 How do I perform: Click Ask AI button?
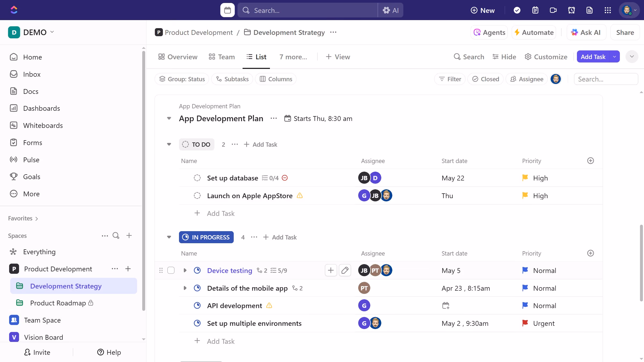586,32
